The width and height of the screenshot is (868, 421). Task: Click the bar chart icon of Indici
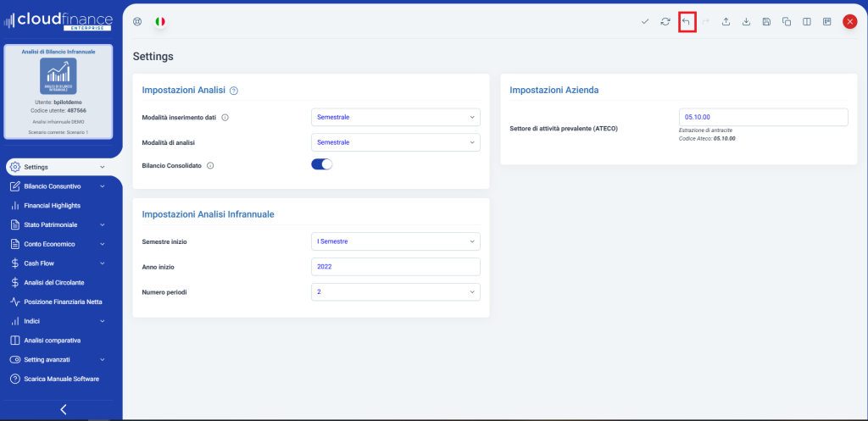(x=15, y=321)
